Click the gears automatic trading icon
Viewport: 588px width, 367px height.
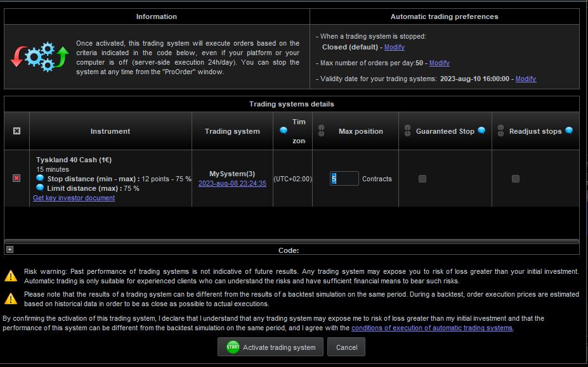39,57
